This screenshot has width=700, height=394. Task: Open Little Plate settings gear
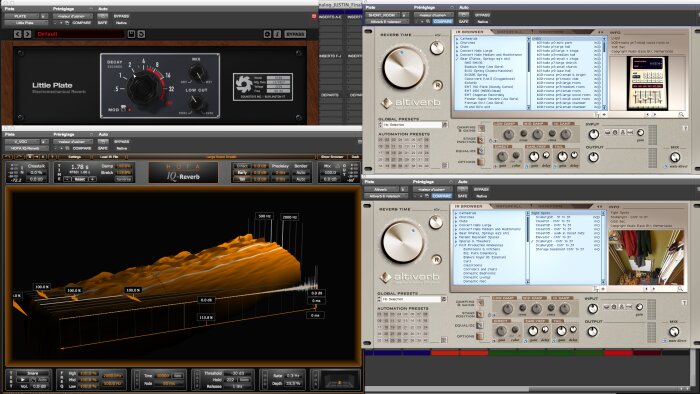tap(267, 34)
